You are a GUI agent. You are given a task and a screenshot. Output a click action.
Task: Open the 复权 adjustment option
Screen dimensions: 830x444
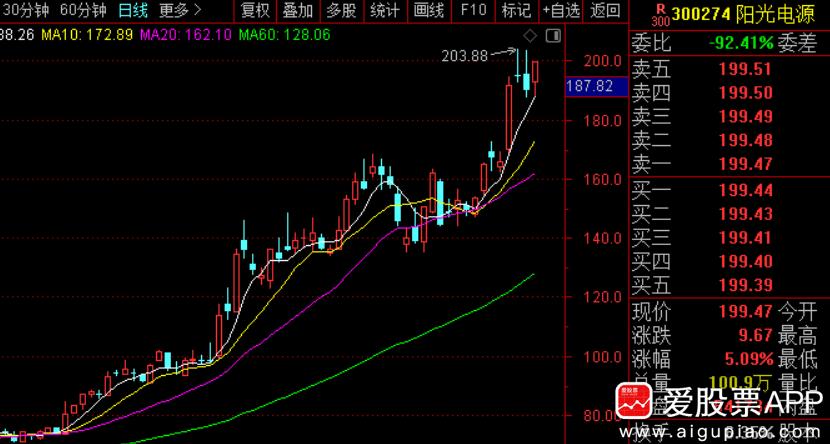tap(255, 10)
